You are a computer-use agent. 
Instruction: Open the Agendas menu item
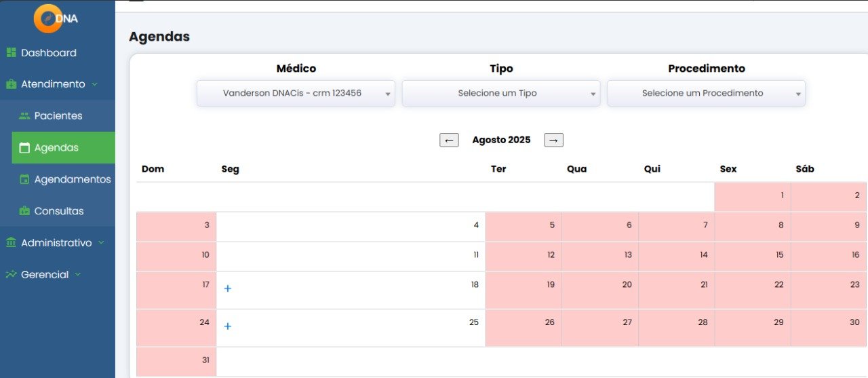point(57,147)
